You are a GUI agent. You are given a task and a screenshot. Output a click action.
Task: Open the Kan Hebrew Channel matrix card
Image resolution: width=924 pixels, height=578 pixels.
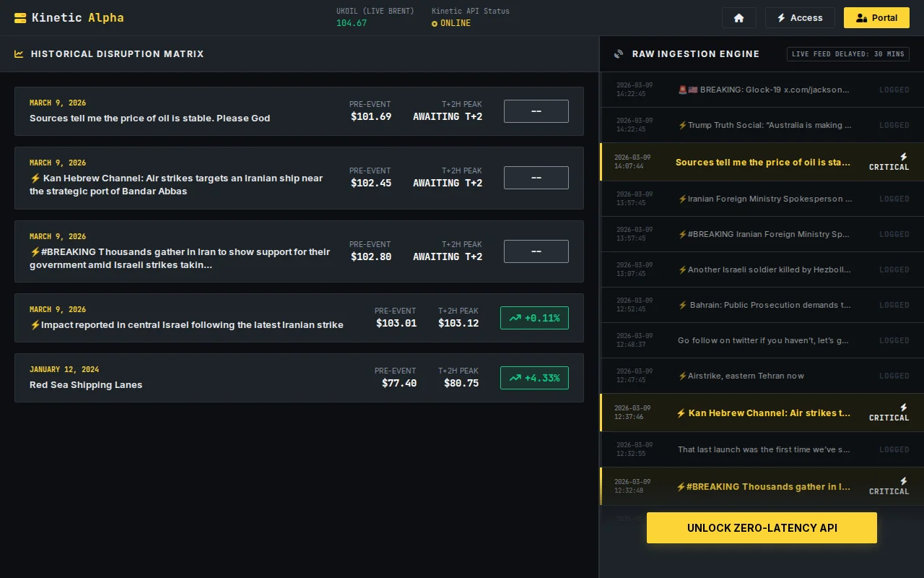click(x=299, y=178)
